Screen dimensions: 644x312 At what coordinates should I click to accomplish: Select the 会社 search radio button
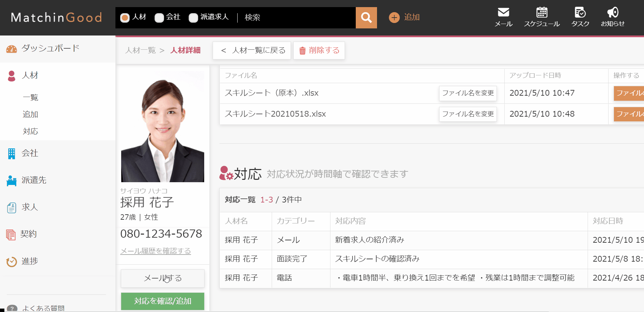(159, 18)
